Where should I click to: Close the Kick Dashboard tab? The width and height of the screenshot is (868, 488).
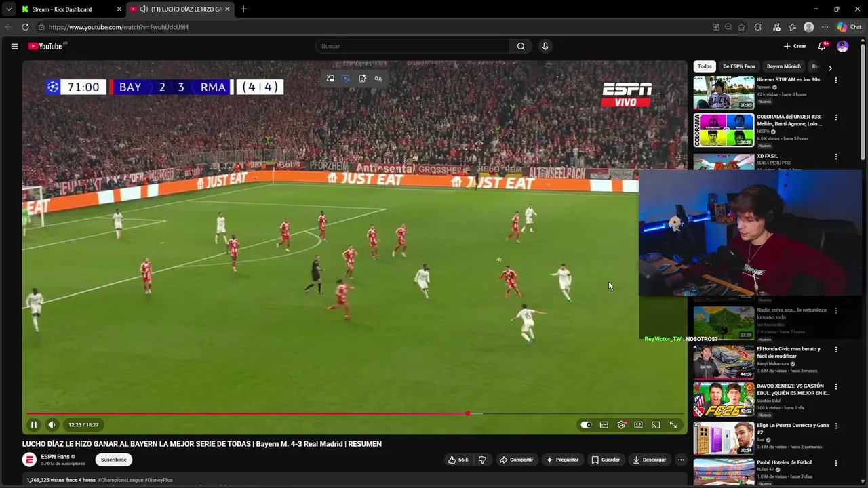(x=119, y=9)
